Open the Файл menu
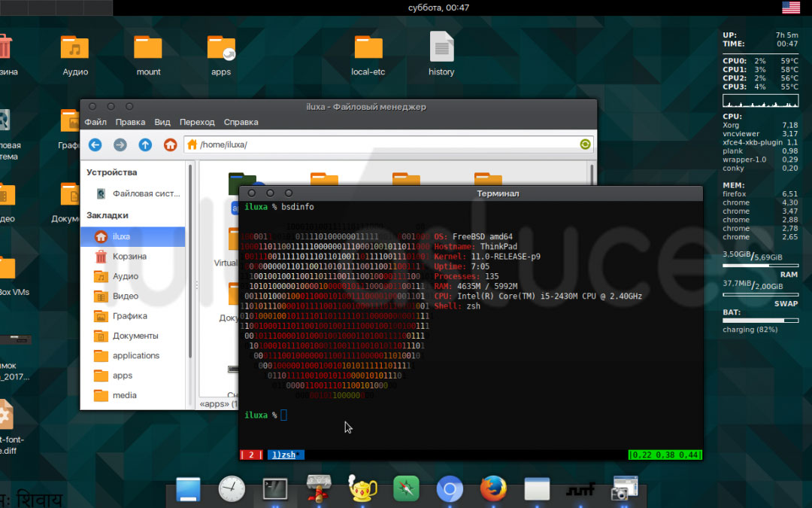 95,122
